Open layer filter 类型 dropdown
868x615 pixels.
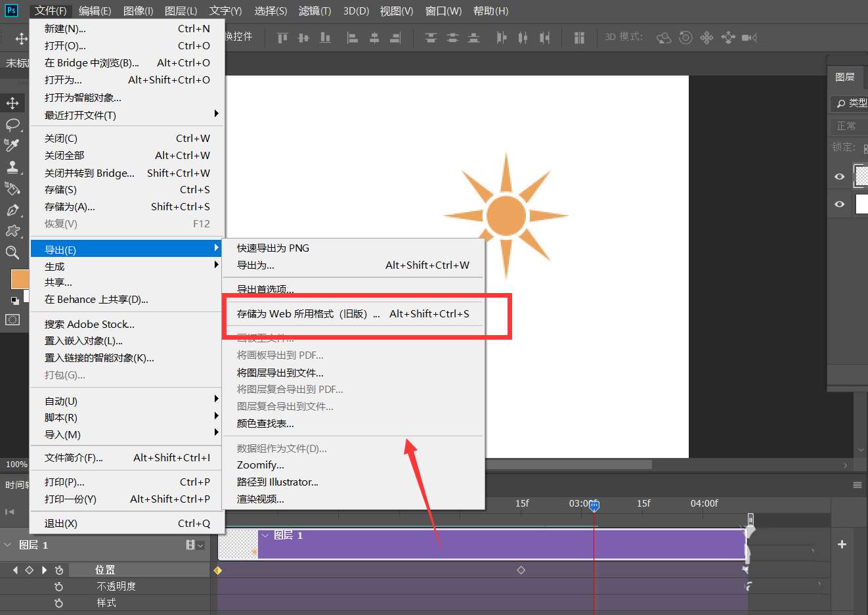(850, 103)
